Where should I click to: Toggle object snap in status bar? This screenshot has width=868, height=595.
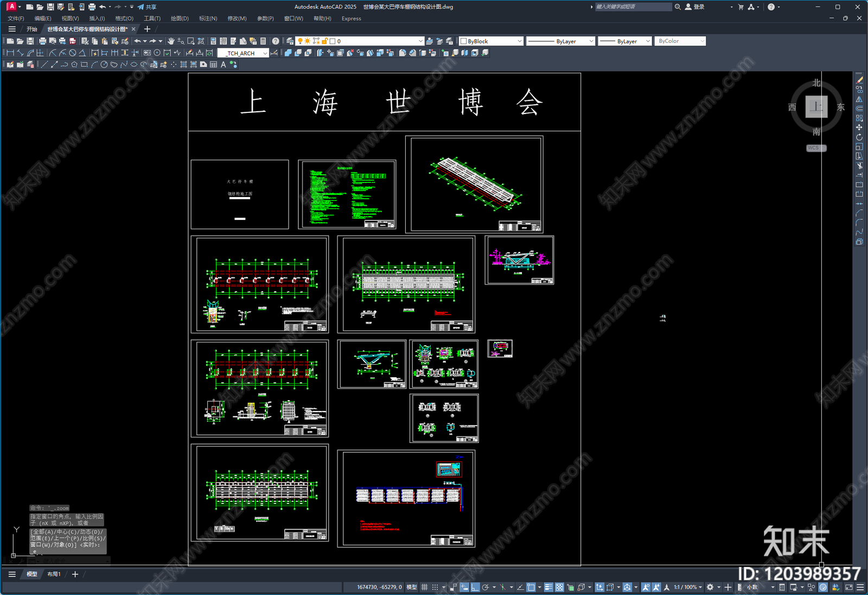pos(532,587)
